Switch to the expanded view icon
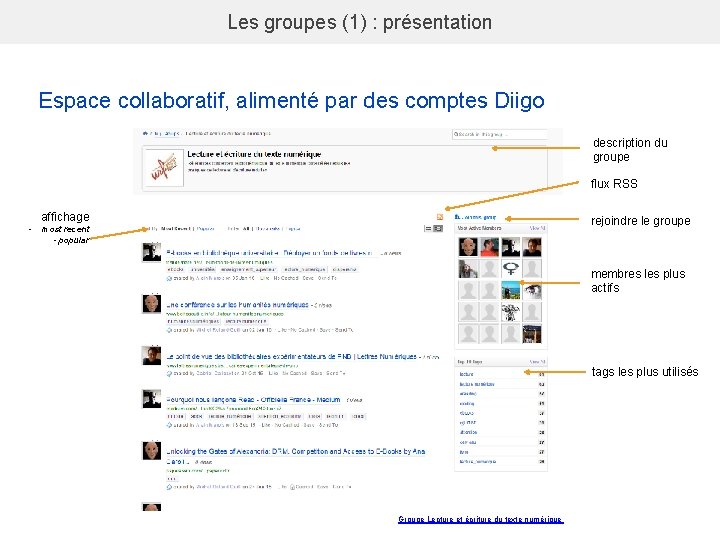This screenshot has width=720, height=540. [438, 228]
